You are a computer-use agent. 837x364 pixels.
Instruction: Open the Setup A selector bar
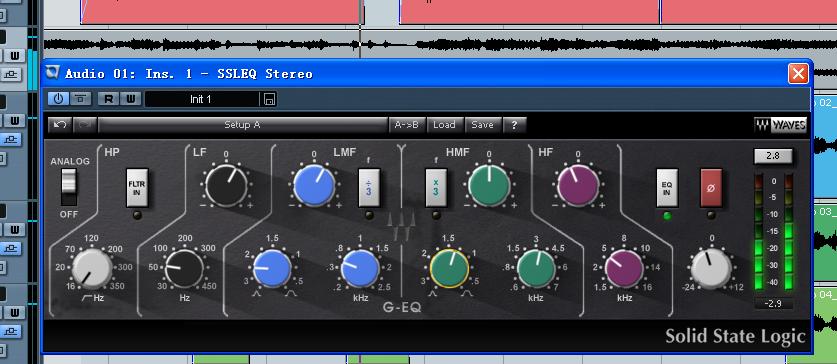point(242,125)
